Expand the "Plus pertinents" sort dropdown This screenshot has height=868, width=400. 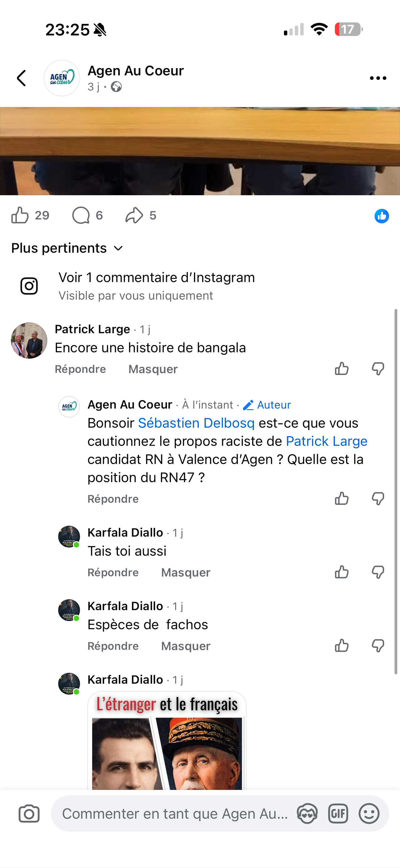[x=68, y=248]
